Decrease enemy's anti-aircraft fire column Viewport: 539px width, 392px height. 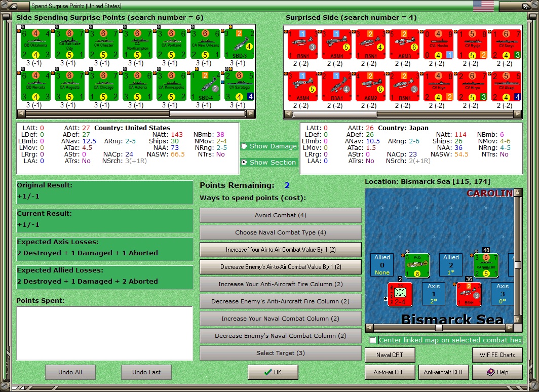pyautogui.click(x=281, y=301)
